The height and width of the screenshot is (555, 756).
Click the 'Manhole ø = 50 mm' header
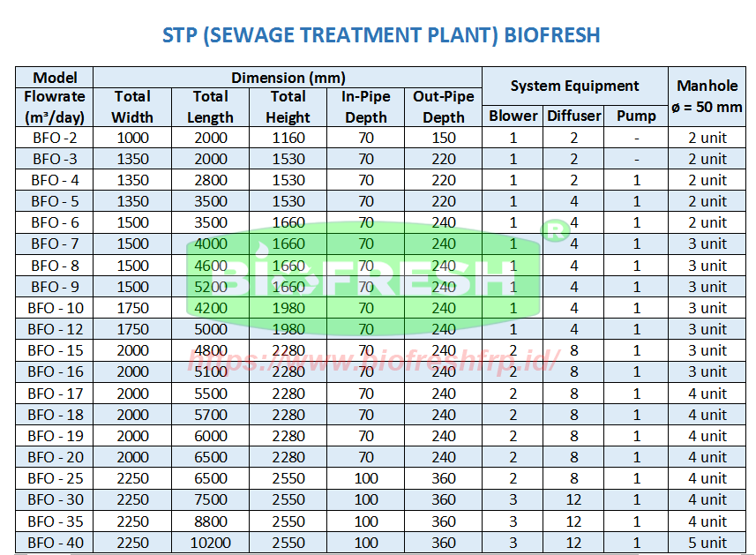point(707,96)
